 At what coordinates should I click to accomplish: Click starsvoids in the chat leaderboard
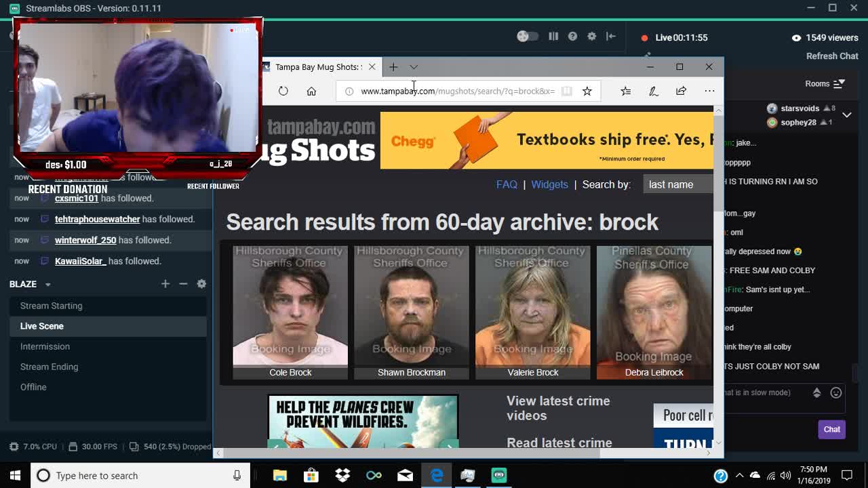pos(800,108)
